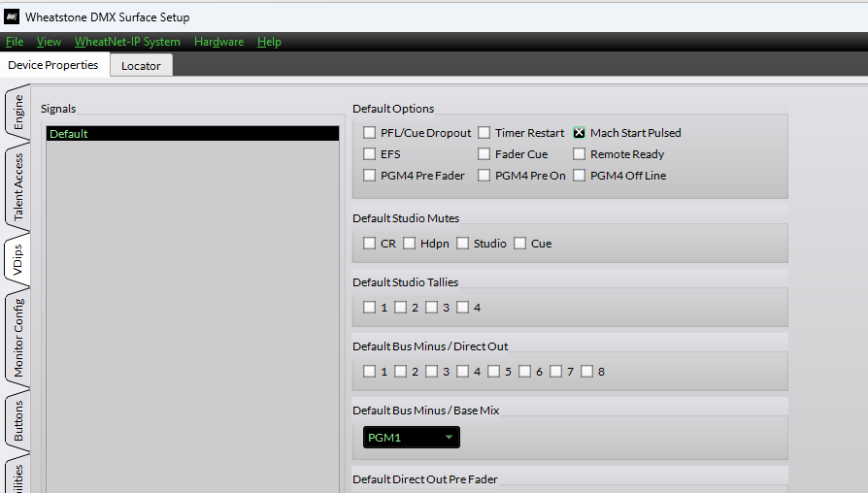Open the Help menu
Screen dimensions: 868x493
(269, 42)
